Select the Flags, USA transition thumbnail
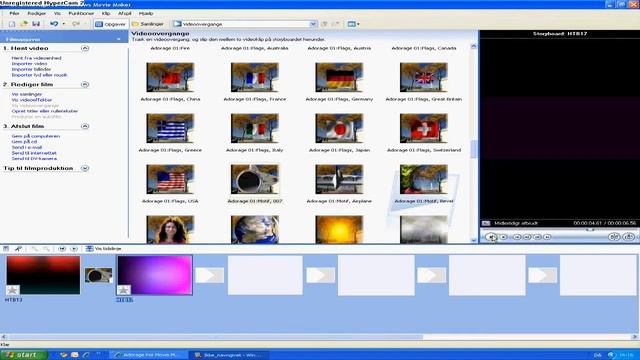The width and height of the screenshot is (640, 360). tap(170, 179)
